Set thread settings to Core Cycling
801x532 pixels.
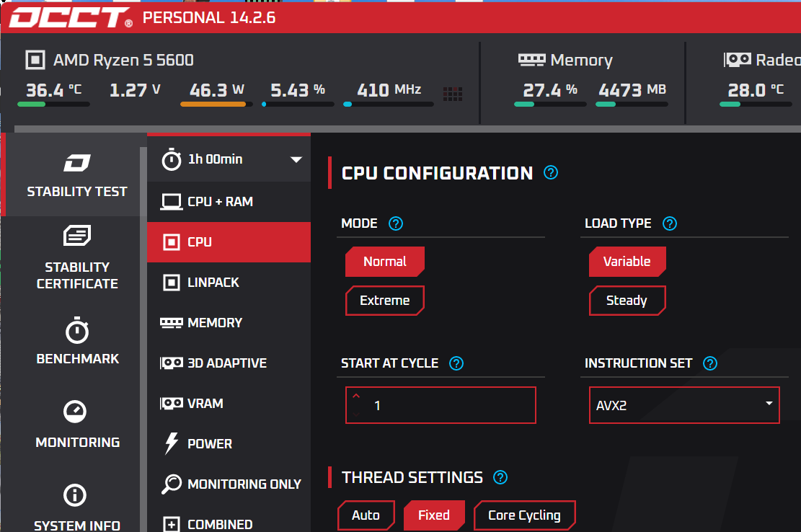pyautogui.click(x=525, y=515)
